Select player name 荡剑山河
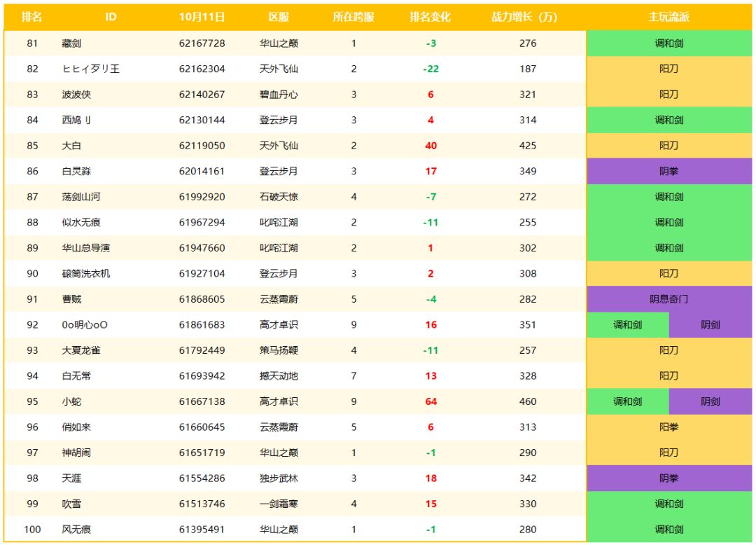The width and height of the screenshot is (756, 545). 81,197
